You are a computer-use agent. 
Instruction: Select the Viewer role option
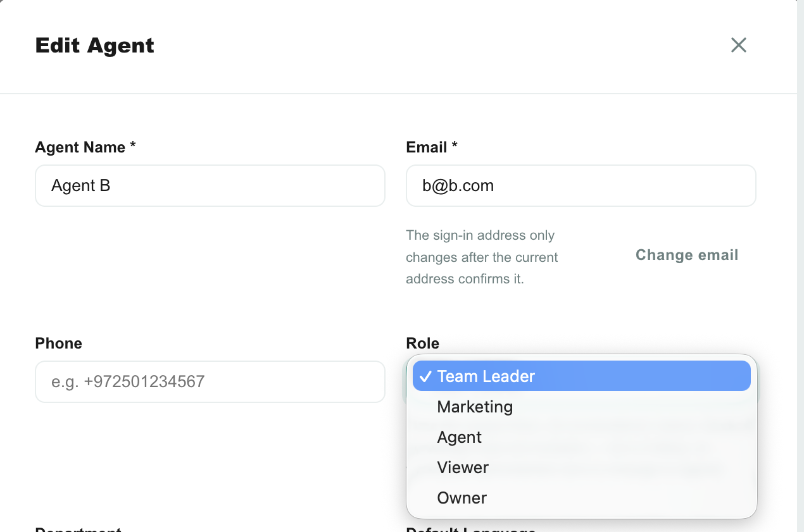point(581,467)
